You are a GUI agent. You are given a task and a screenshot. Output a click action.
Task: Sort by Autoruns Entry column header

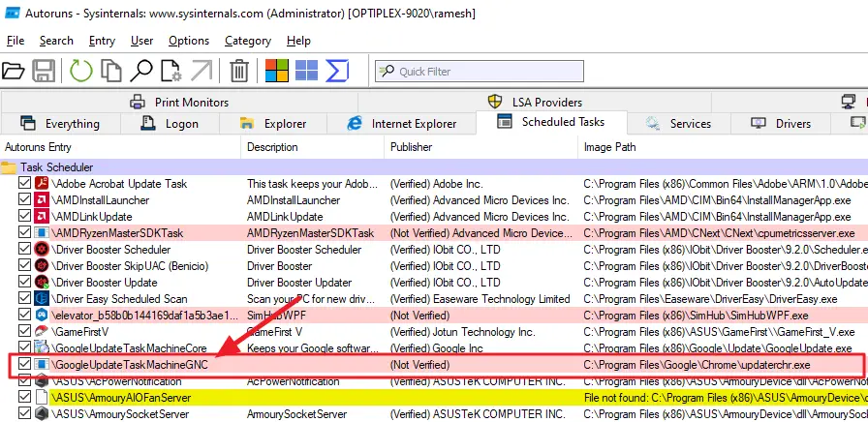pyautogui.click(x=121, y=147)
